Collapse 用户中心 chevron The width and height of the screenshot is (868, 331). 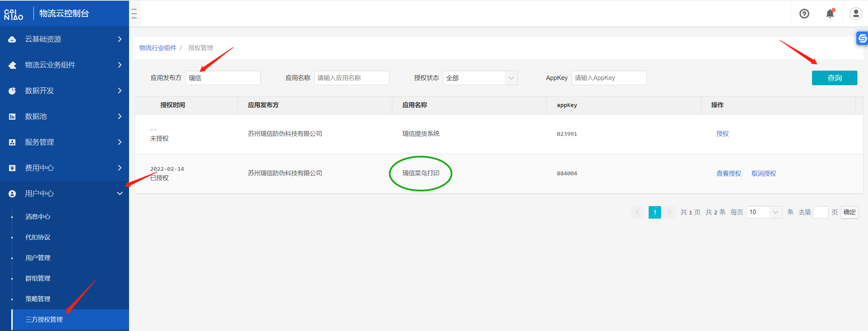tap(119, 193)
